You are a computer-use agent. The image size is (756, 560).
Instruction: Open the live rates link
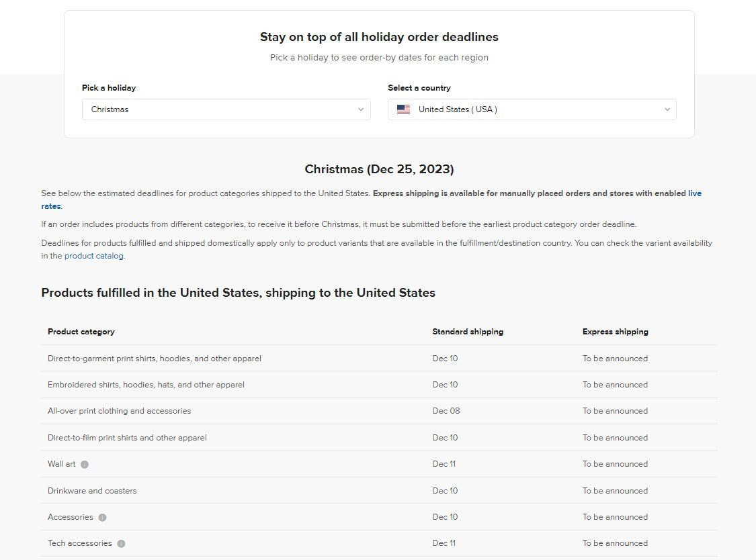[695, 193]
